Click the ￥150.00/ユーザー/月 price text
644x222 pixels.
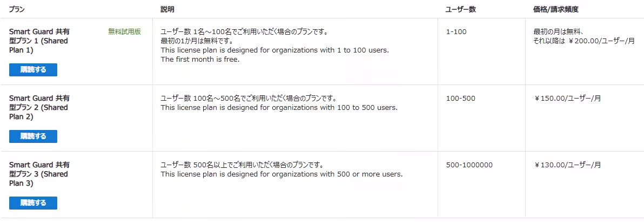coord(567,99)
